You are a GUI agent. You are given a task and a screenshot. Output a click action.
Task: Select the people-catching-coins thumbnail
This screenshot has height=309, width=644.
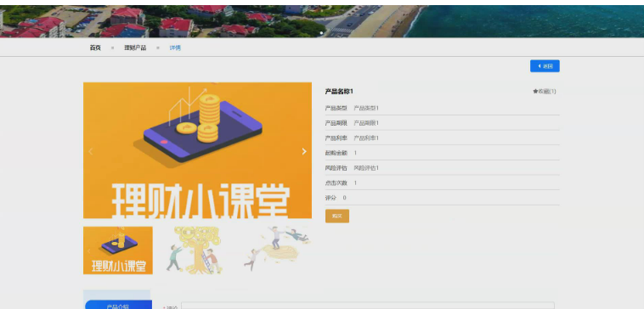click(x=277, y=250)
